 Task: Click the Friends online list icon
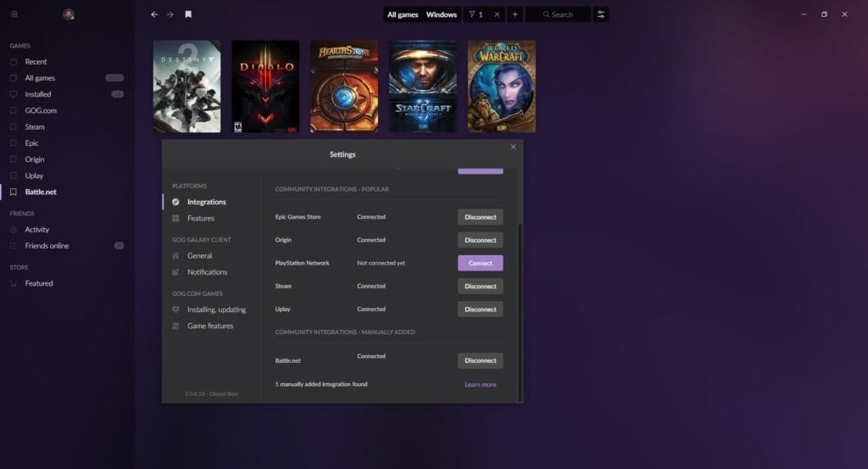click(x=14, y=246)
